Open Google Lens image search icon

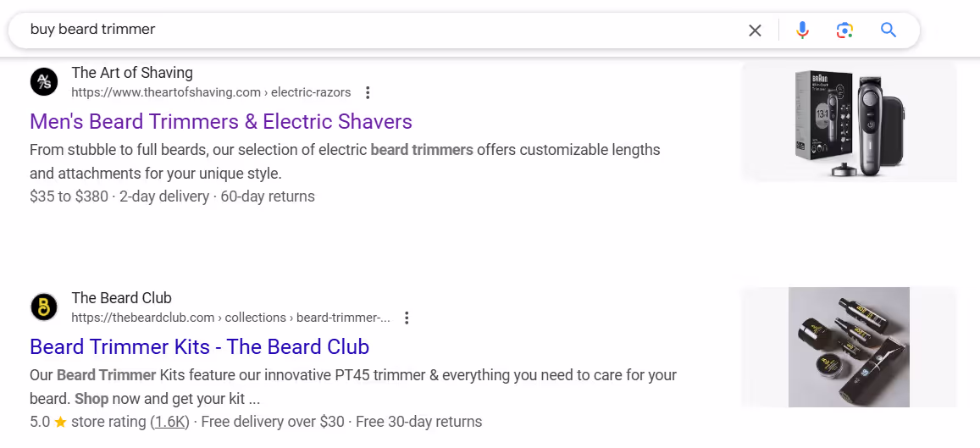click(x=844, y=30)
